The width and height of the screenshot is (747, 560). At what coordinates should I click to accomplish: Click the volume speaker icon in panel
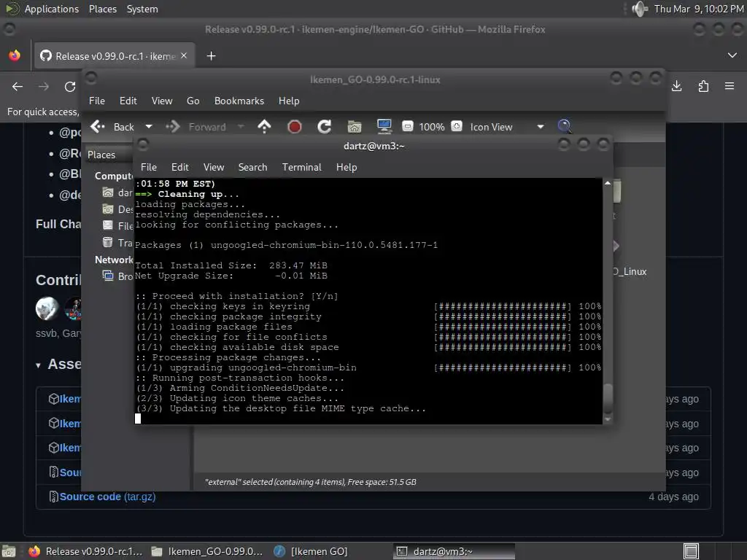pos(639,9)
